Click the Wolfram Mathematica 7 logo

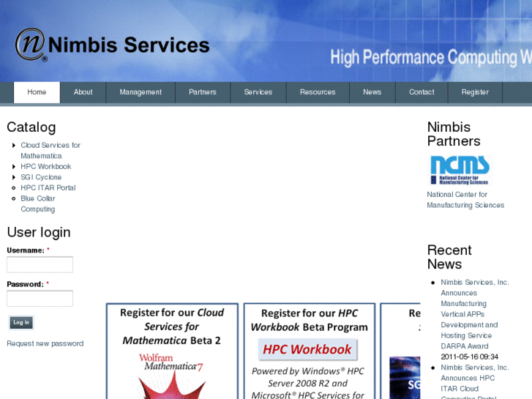click(x=171, y=376)
